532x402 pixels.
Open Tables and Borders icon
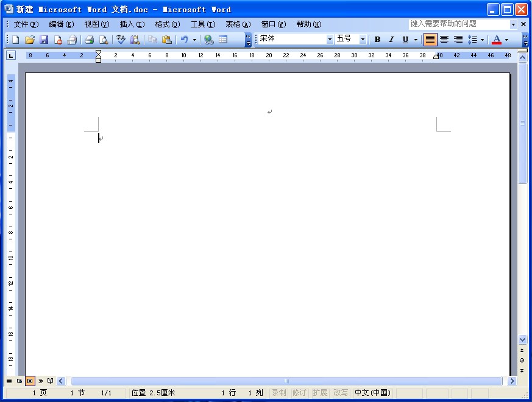coord(223,40)
